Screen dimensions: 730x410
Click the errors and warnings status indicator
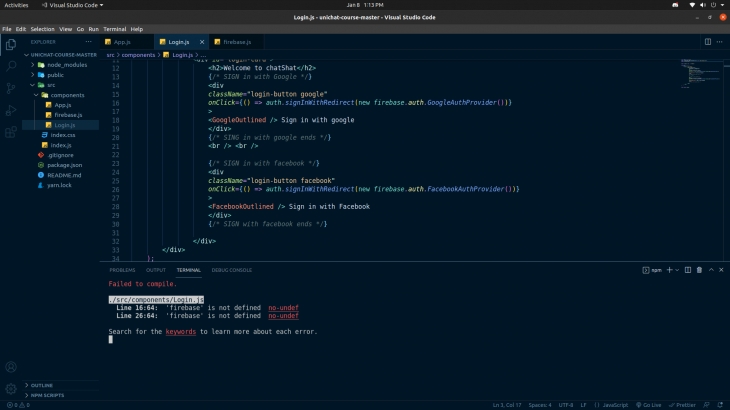pos(19,405)
